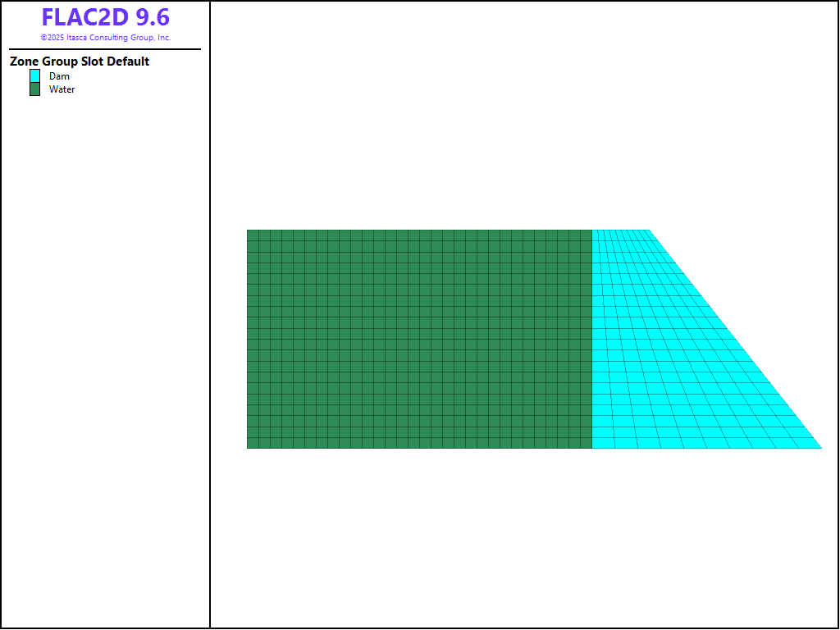The height and width of the screenshot is (630, 840).
Task: Select the "Water" legend label
Action: [x=62, y=89]
